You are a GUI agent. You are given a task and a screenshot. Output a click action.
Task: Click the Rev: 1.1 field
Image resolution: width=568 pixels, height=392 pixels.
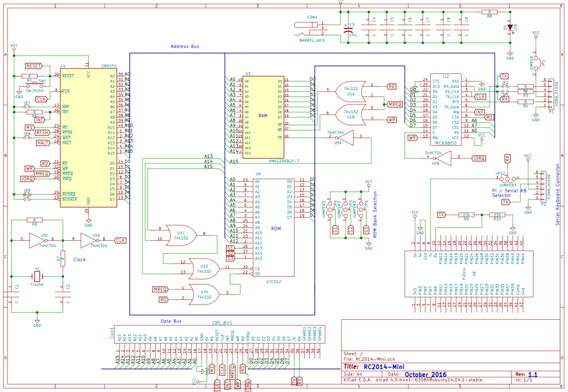click(x=526, y=374)
